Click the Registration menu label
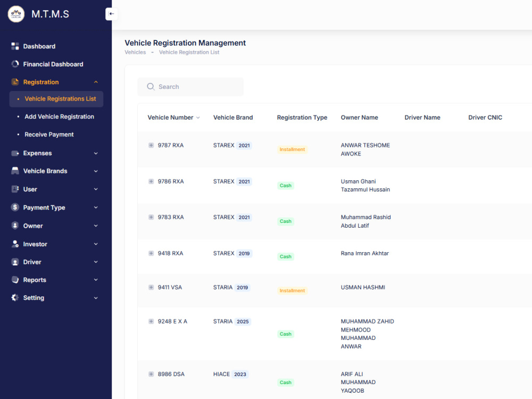The width and height of the screenshot is (532, 399). tap(41, 82)
